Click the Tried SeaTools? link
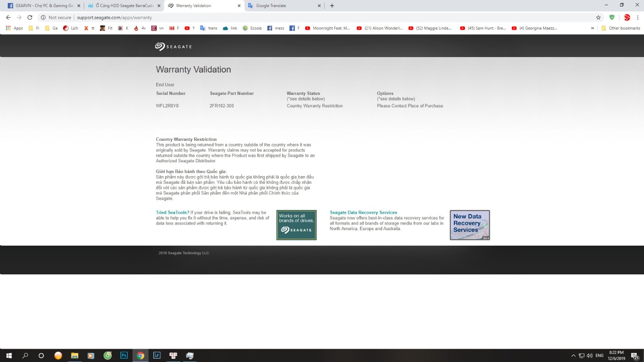The width and height of the screenshot is (644, 362). click(x=172, y=213)
